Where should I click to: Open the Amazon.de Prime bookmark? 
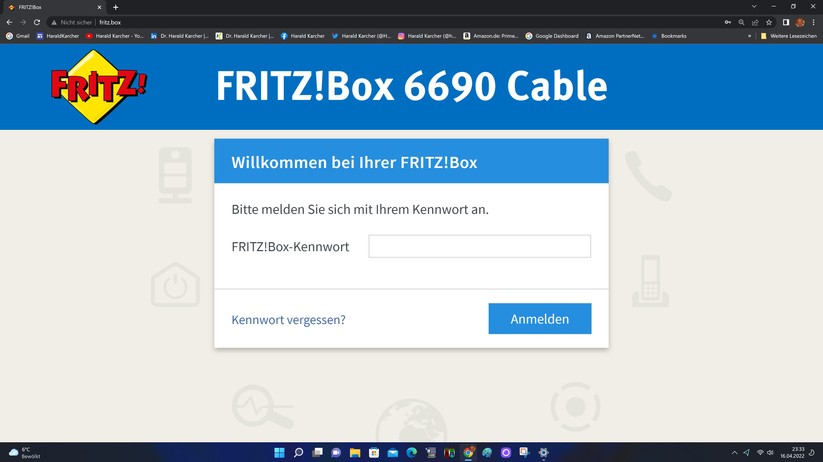(x=491, y=36)
